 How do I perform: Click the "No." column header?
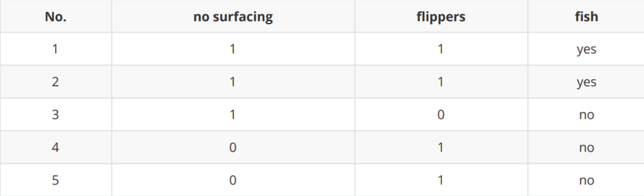(x=56, y=16)
